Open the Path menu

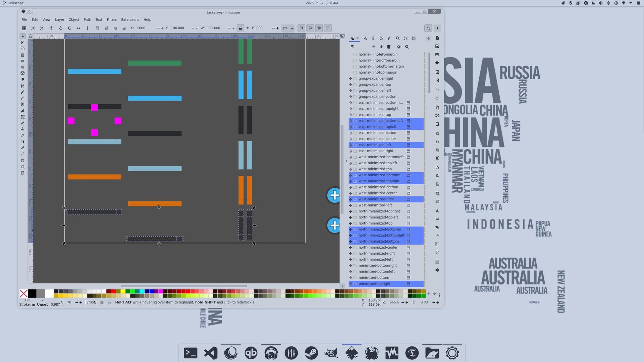87,20
